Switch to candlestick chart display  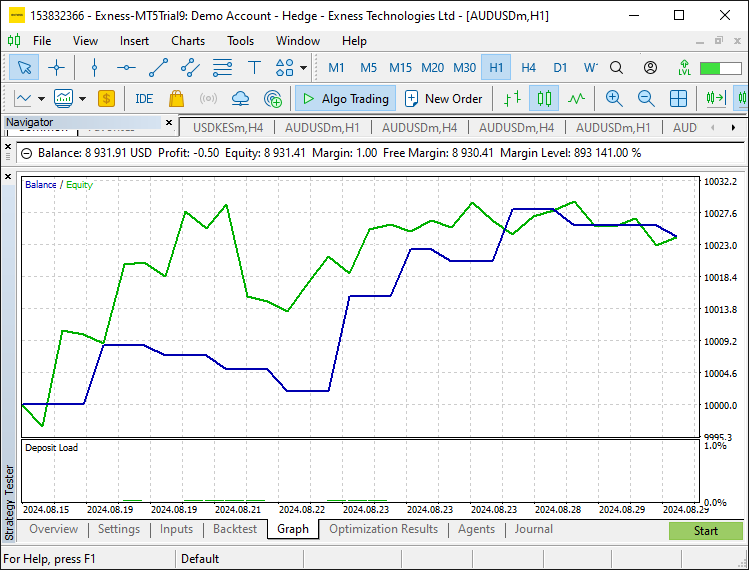pyautogui.click(x=544, y=99)
